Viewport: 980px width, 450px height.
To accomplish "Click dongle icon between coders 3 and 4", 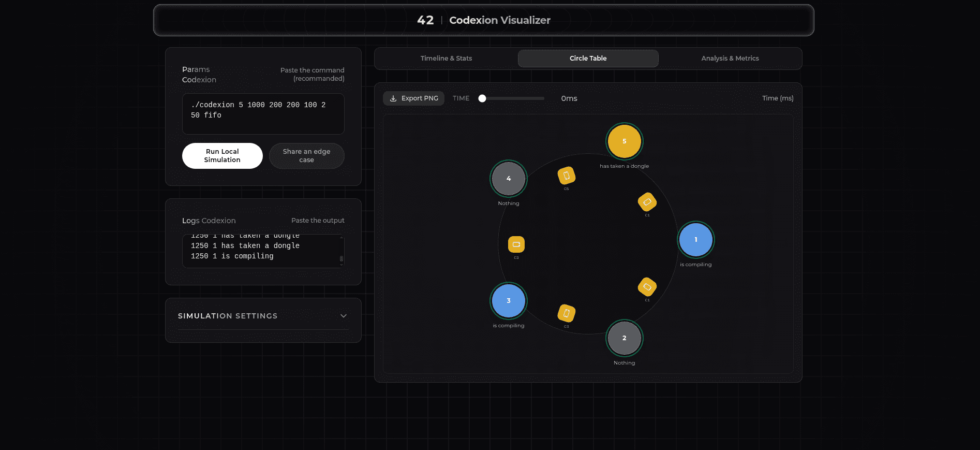I will click(516, 244).
